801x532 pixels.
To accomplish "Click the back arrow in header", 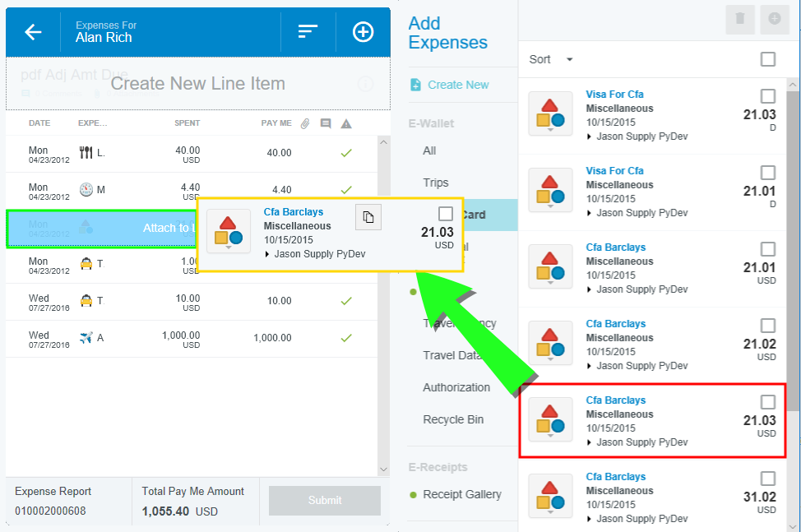I will coord(33,32).
